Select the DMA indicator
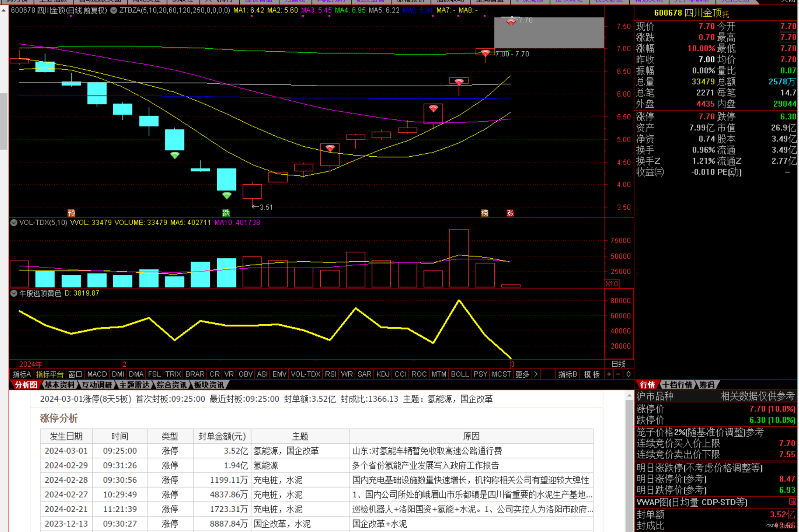799x532 pixels. [136, 374]
